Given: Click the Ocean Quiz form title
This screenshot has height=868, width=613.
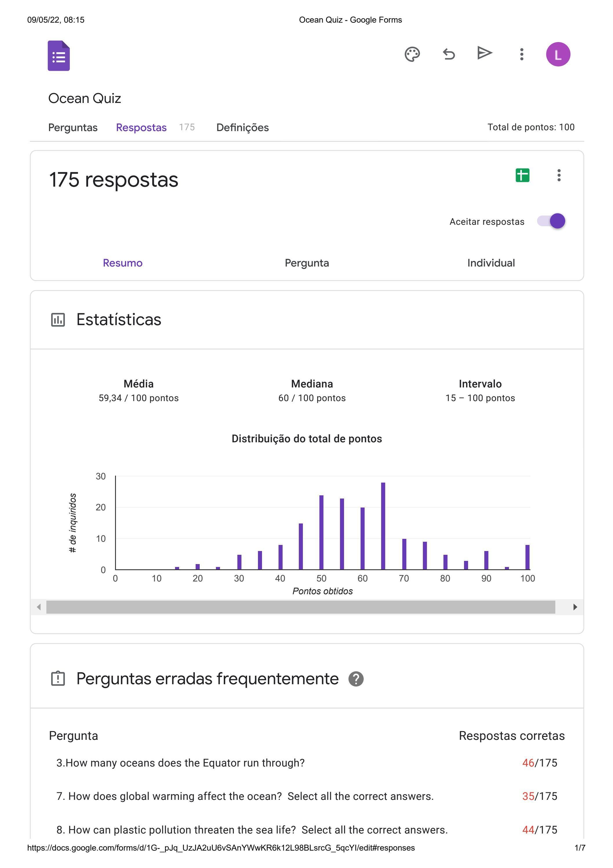Looking at the screenshot, I should [85, 98].
